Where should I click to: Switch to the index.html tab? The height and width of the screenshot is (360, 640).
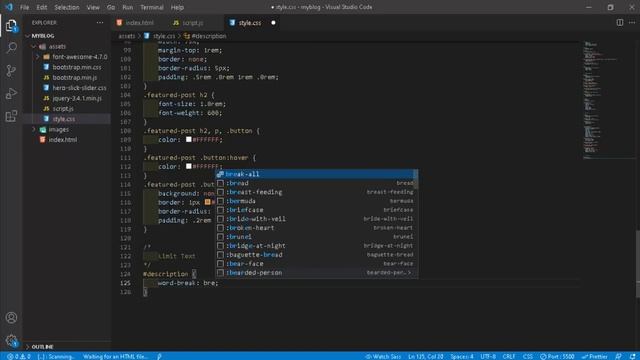tap(139, 23)
